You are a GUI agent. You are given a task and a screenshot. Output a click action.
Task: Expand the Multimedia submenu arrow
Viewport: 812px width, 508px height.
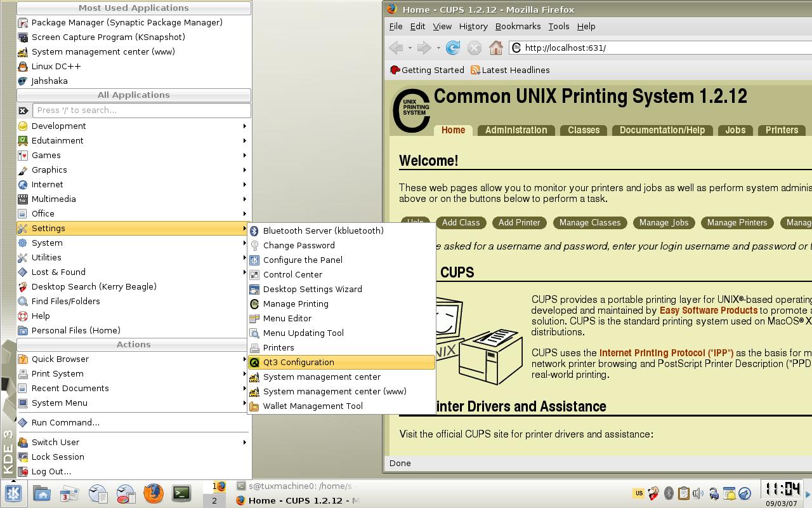pos(245,199)
